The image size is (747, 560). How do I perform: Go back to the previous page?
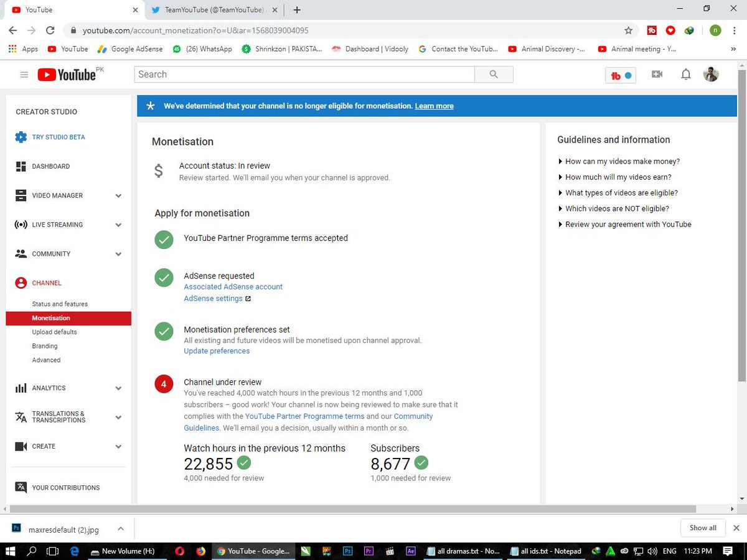[x=13, y=30]
